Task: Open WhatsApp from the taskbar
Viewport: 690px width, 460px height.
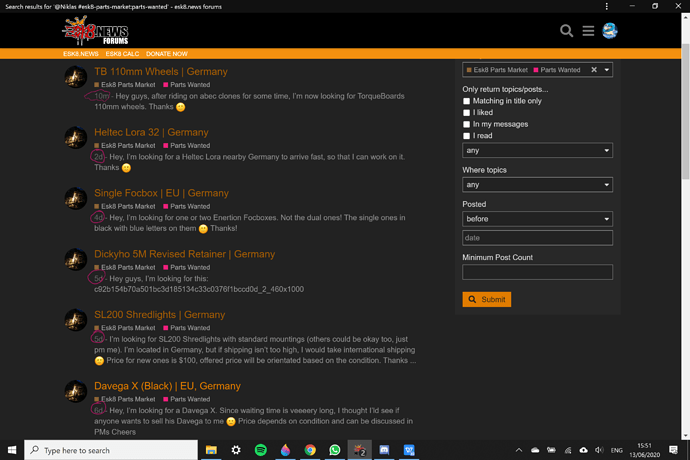Action: point(335,451)
